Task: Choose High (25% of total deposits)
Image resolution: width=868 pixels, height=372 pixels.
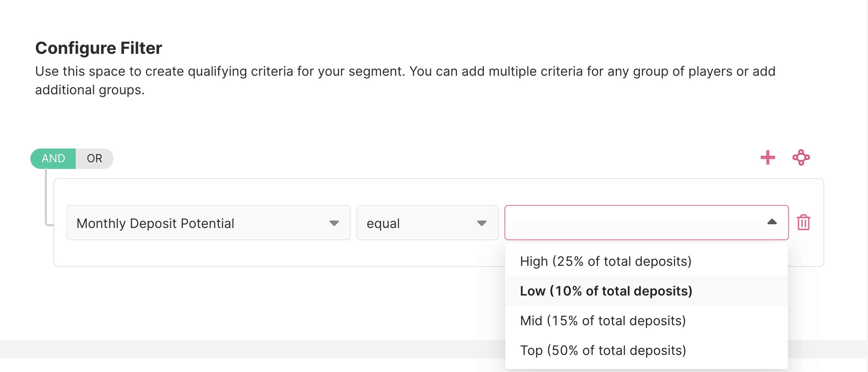Action: (x=605, y=261)
